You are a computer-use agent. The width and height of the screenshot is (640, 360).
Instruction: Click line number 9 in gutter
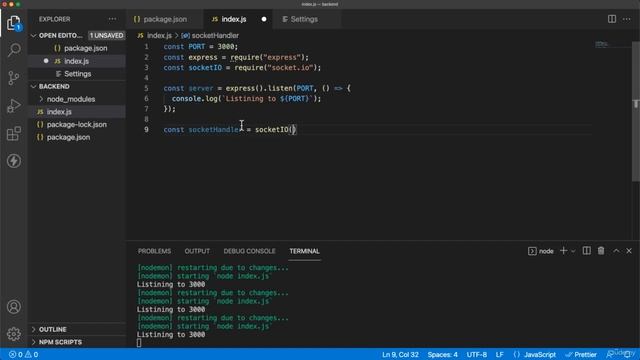[x=146, y=129]
